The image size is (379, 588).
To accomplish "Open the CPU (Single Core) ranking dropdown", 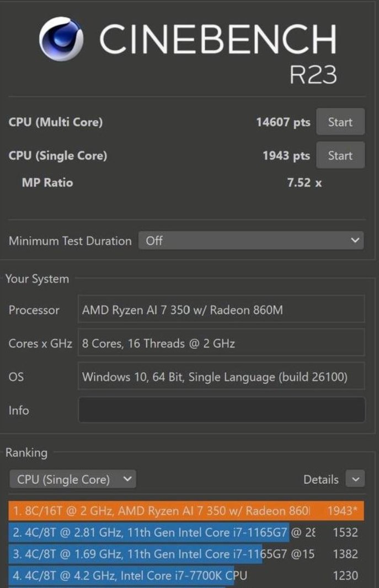I will [x=73, y=479].
